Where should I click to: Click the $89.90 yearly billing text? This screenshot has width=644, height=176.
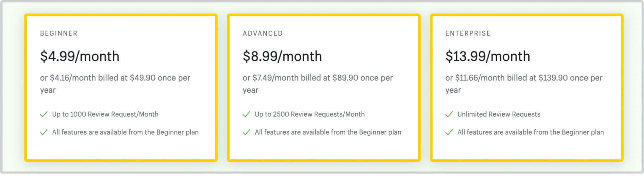coord(318,84)
